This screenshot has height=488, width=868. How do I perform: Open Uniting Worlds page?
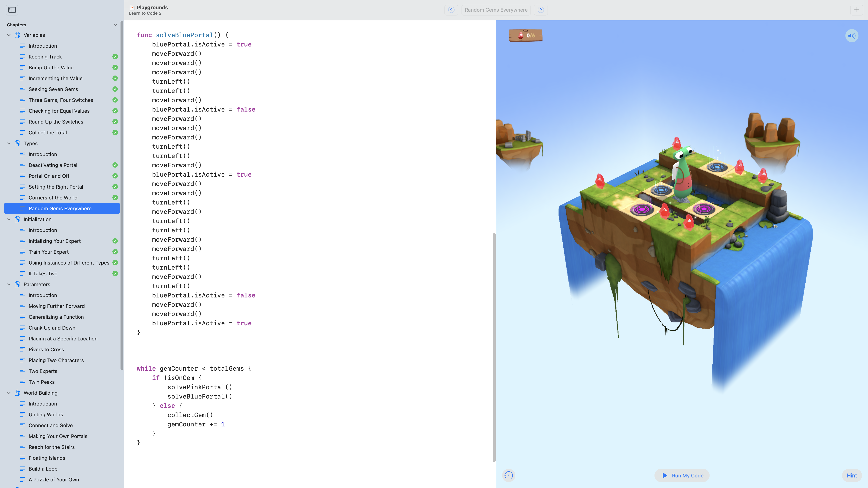[x=62, y=415]
